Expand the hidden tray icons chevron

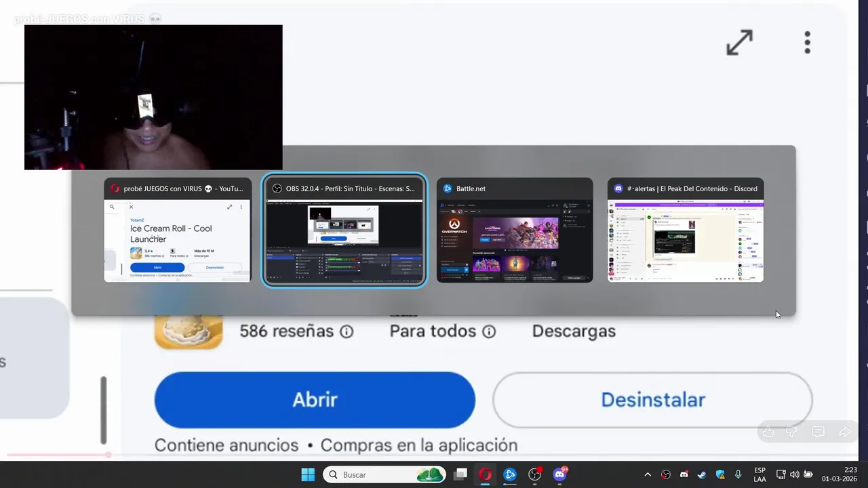tap(648, 474)
